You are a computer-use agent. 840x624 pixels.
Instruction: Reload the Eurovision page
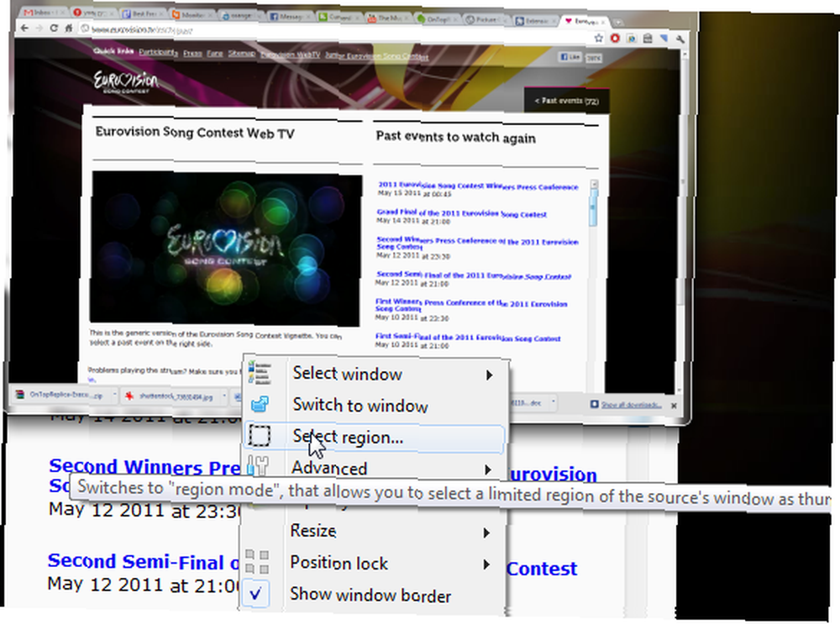[54, 28]
